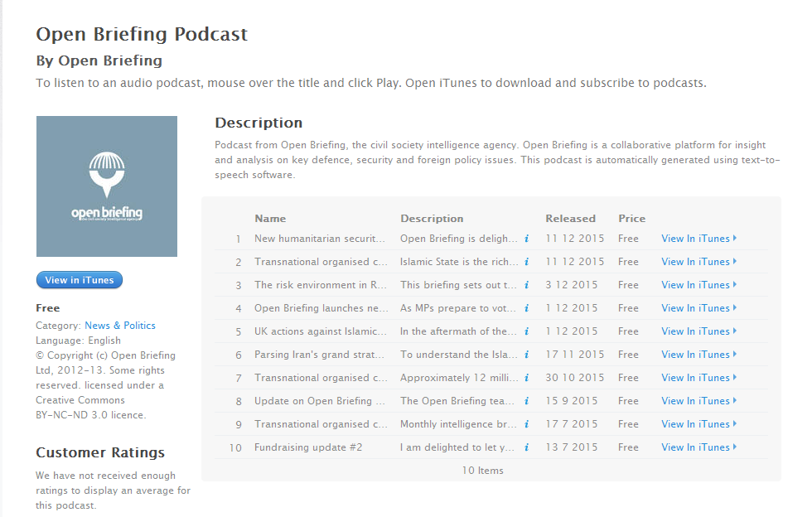The width and height of the screenshot is (812, 517).
Task: Click the blue View in iTunes button
Action: coord(80,280)
